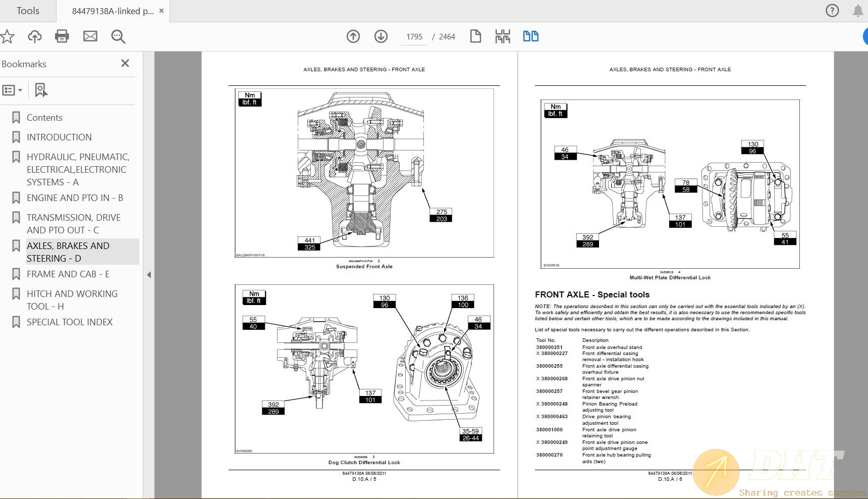Select single page view mode
This screenshot has height=499, width=868.
475,36
